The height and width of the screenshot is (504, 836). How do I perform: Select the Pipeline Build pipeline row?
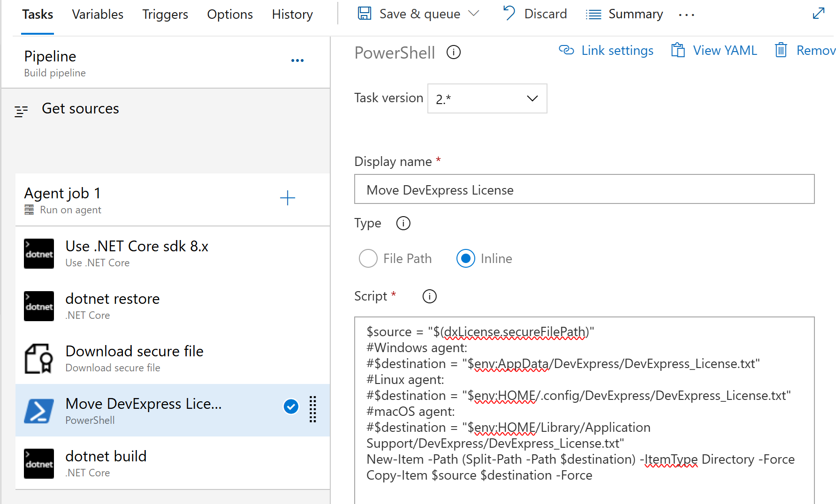point(166,62)
